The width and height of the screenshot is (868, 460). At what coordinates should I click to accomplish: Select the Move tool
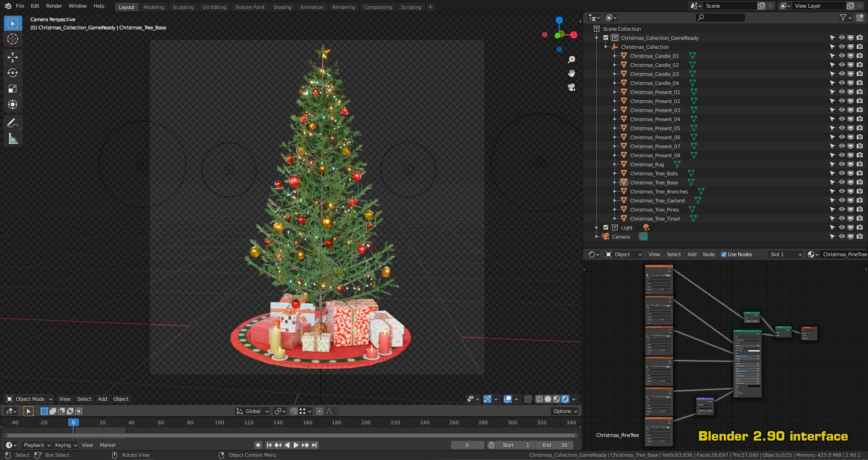click(13, 57)
